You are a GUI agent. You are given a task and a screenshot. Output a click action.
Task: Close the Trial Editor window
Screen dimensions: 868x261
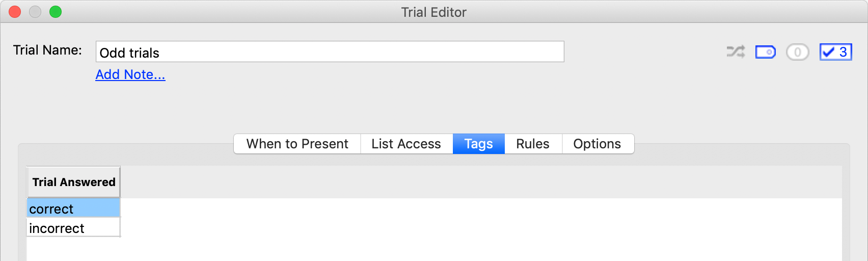tap(15, 12)
